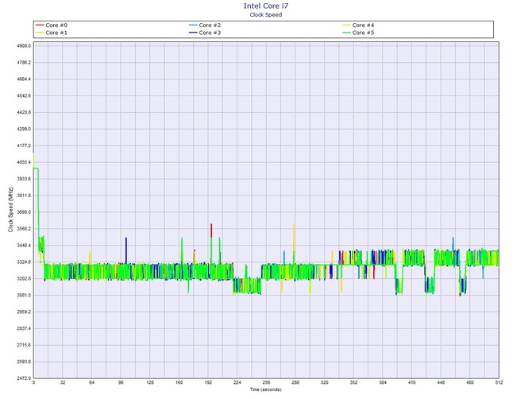Click the Core #1 legend entry
This screenshot has height=399, width=532.
52,33
